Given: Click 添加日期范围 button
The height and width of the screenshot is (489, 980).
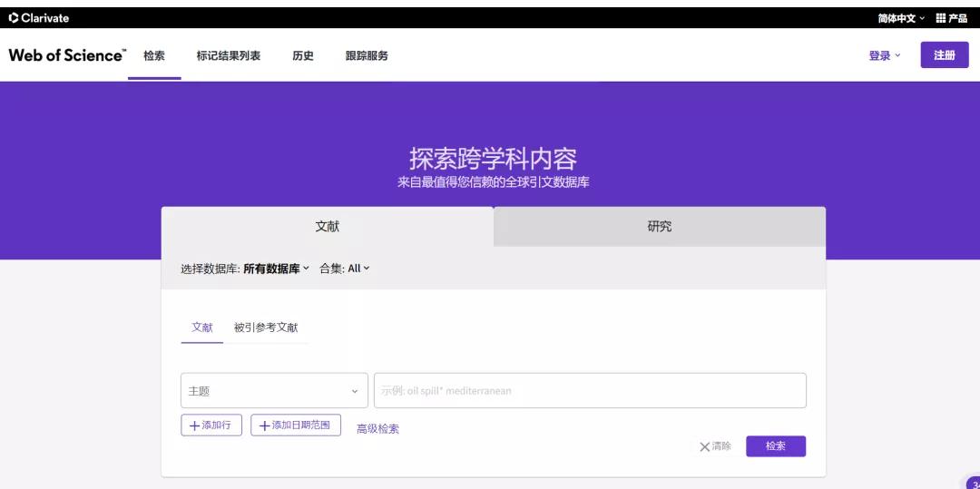Looking at the screenshot, I should 296,425.
